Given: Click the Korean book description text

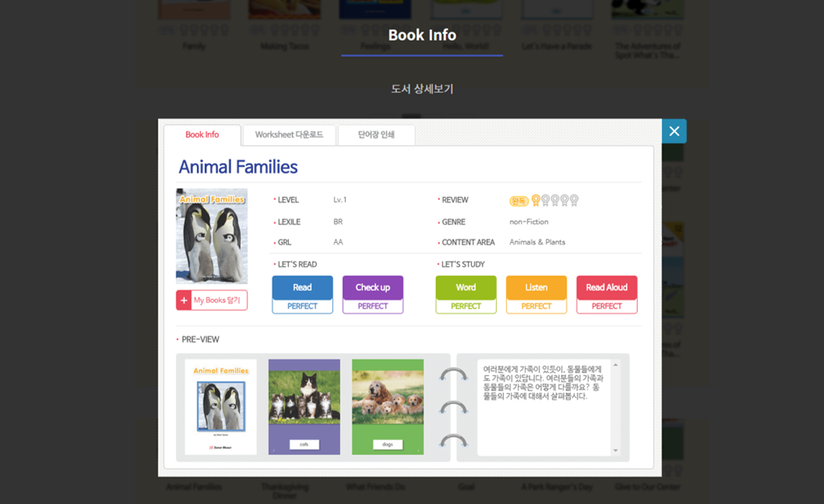Looking at the screenshot, I should (543, 382).
